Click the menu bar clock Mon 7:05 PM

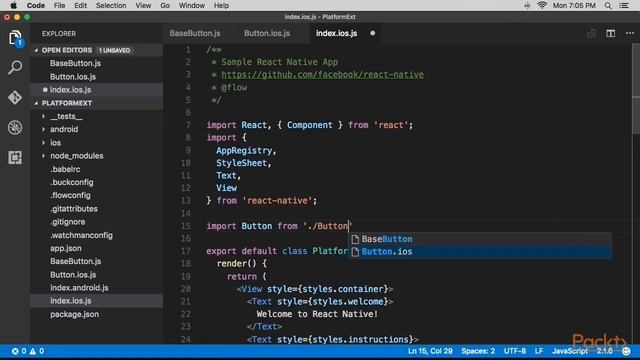click(574, 5)
